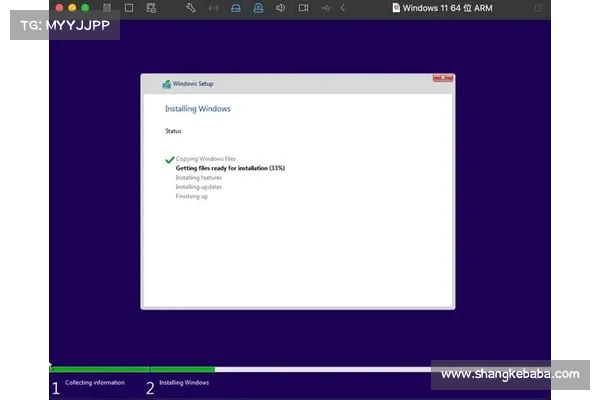Image resolution: width=600 pixels, height=400 pixels.
Task: Click the "Installing Windows" heading
Action: click(x=198, y=109)
